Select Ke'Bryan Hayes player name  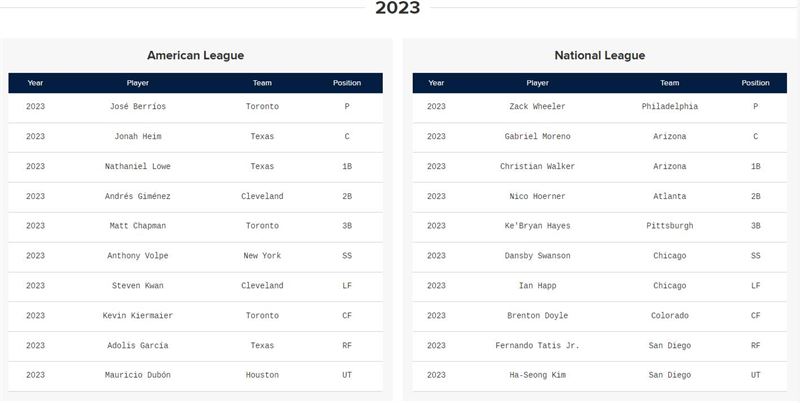pyautogui.click(x=537, y=225)
